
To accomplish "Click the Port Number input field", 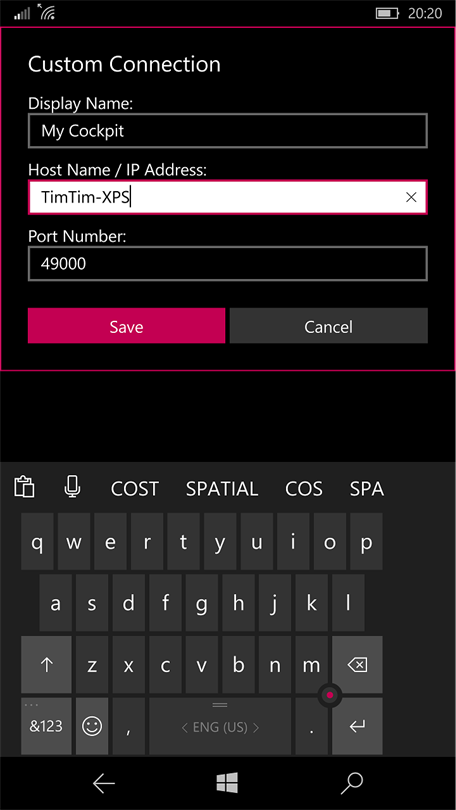I will click(x=228, y=264).
